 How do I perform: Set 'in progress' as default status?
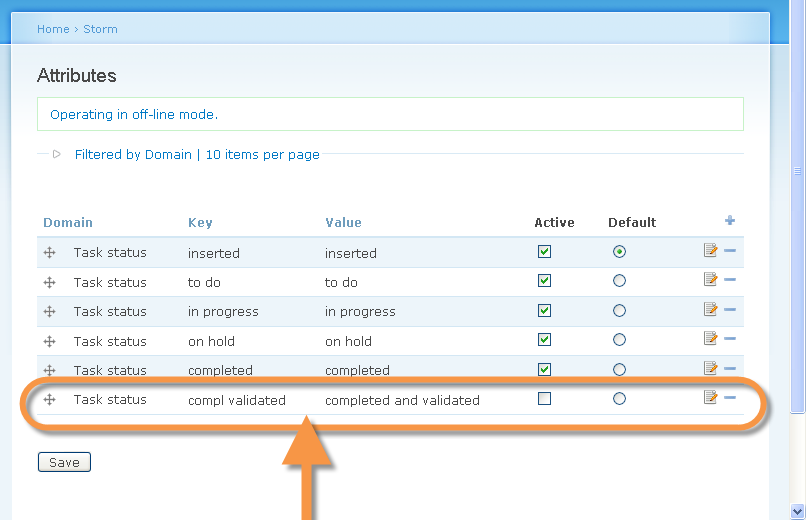619,311
